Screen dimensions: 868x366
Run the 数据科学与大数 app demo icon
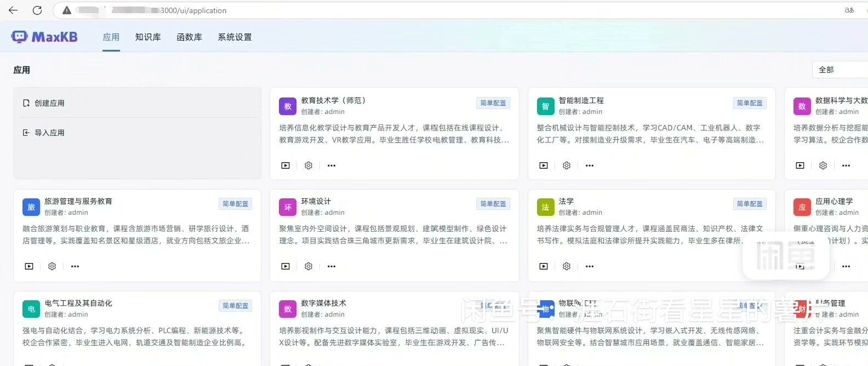point(800,165)
